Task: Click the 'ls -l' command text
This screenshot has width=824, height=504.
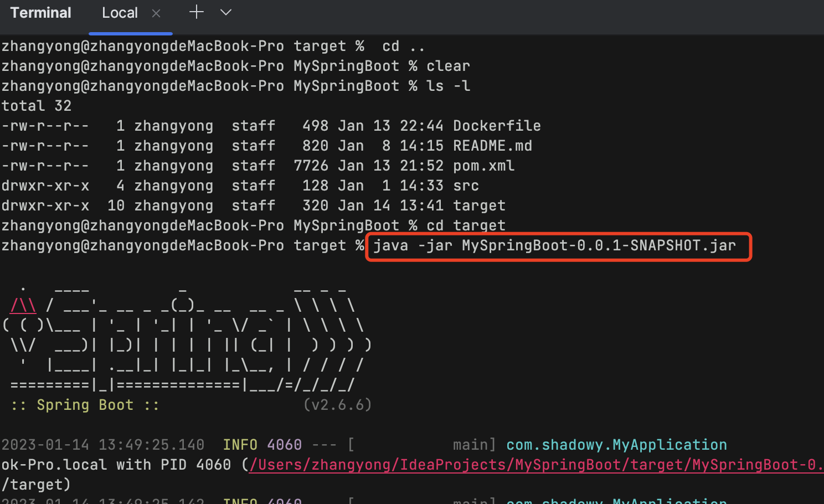Action: [448, 86]
